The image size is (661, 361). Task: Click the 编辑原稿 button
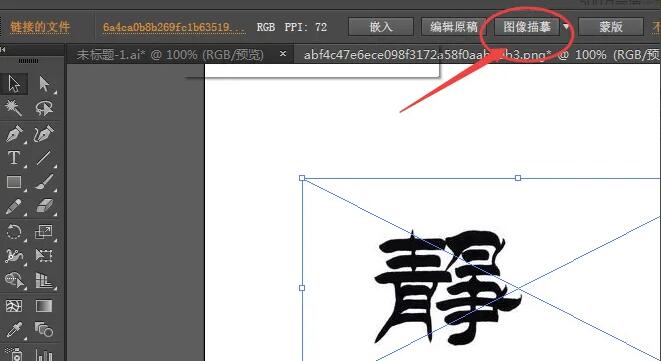(454, 27)
